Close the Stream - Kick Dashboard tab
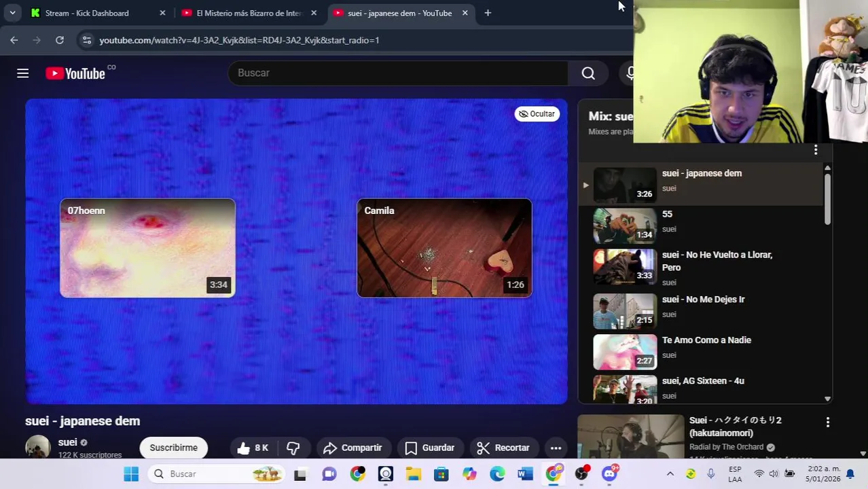The image size is (868, 489). pyautogui.click(x=162, y=13)
